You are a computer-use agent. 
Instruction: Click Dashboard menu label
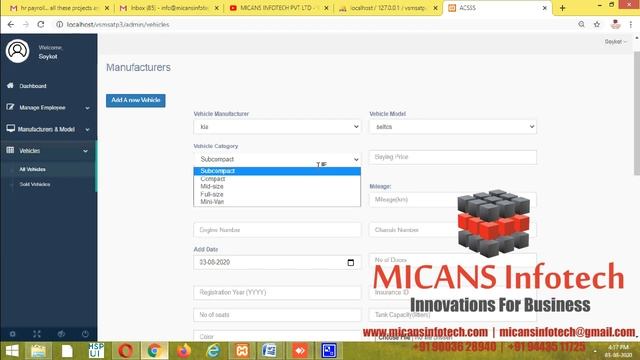(33, 86)
